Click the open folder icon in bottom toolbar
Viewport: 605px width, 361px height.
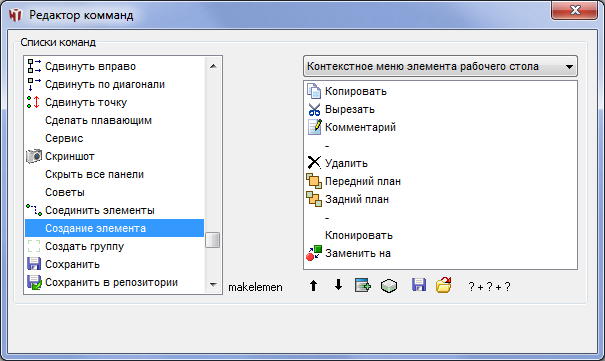[444, 285]
